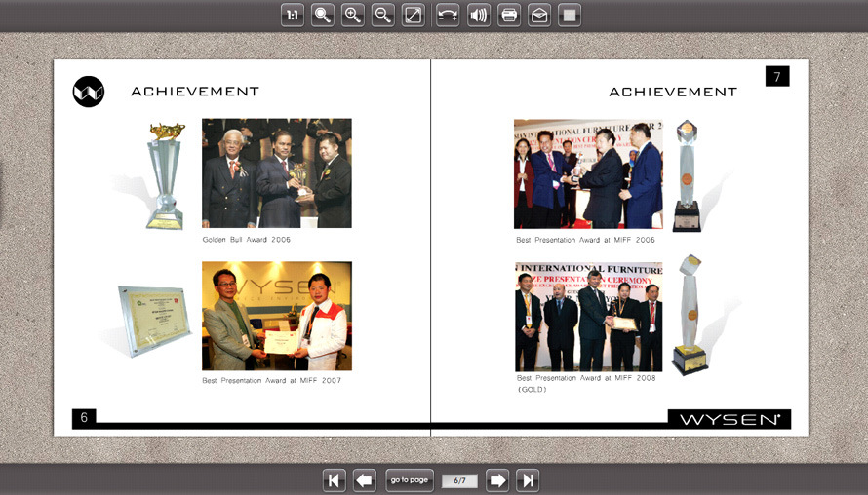This screenshot has width=868, height=495.
Task: Click the MIFF 2006 crystal trophy image
Action: coord(687,175)
